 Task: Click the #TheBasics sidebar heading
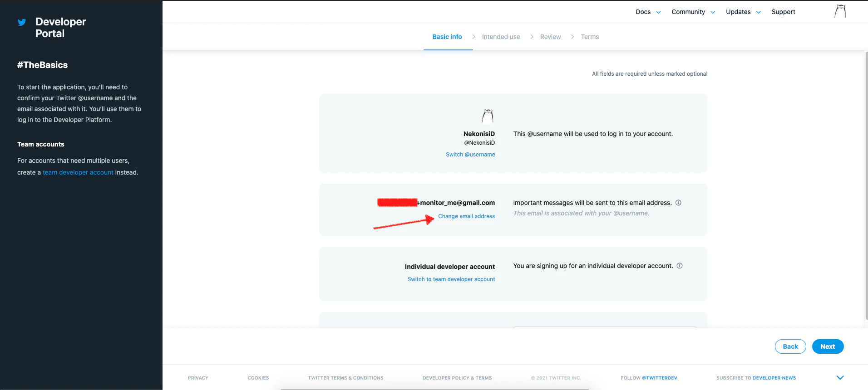(x=42, y=65)
